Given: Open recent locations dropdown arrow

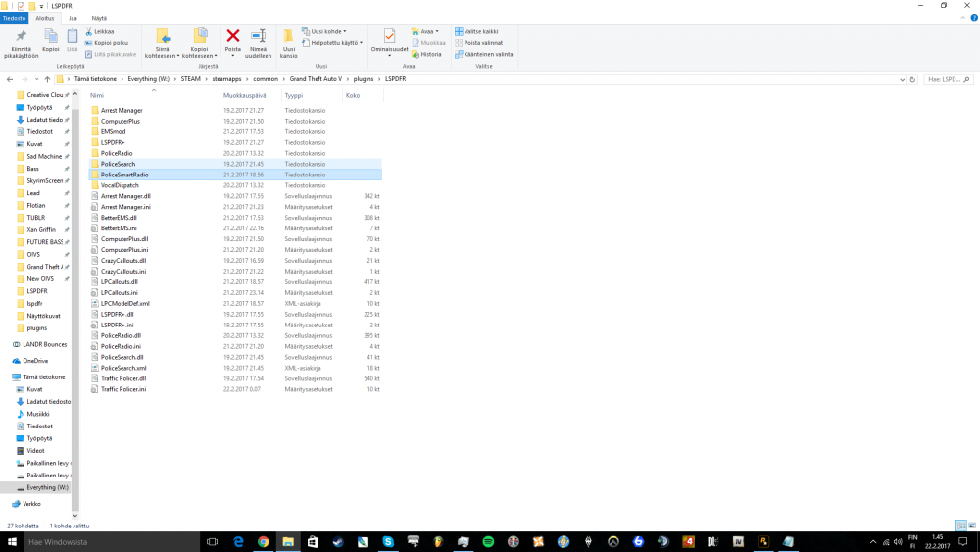Looking at the screenshot, I should tap(37, 79).
